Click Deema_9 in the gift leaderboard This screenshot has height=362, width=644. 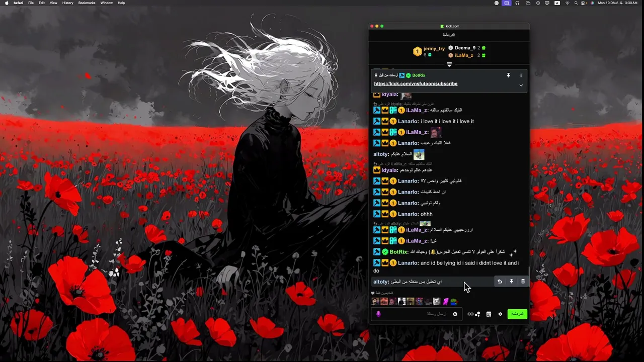(x=465, y=48)
